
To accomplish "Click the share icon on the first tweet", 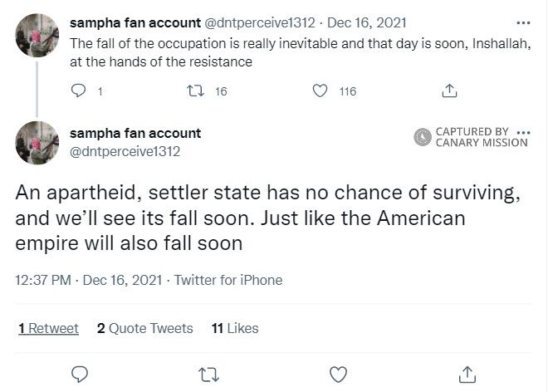I will [x=449, y=91].
